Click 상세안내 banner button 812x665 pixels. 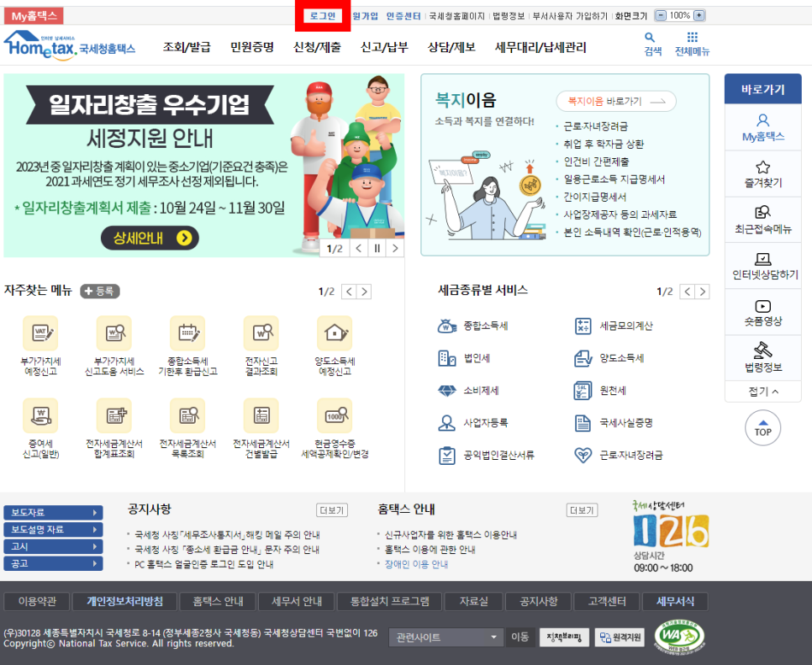tap(150, 238)
